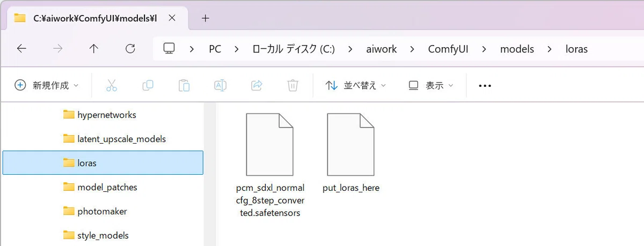Navigate to ローカル ディスク (C:) breadcrumb
Viewport: 644px width, 246px height.
coord(294,49)
